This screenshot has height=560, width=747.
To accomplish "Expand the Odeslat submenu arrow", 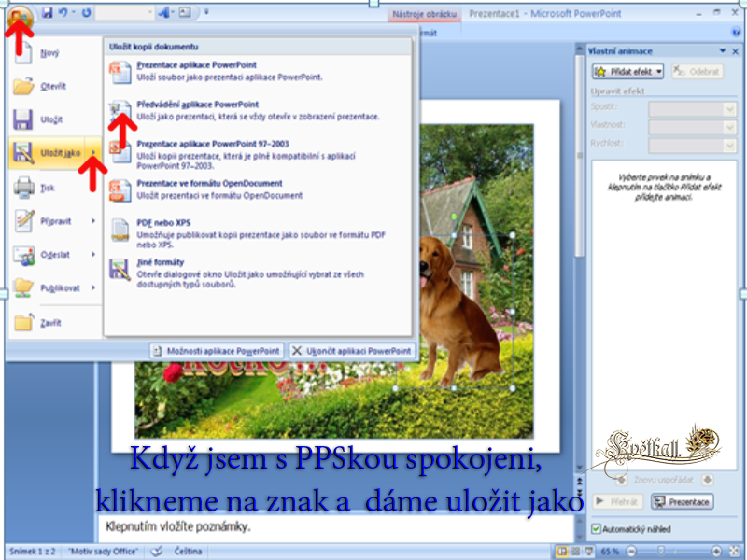I will click(93, 254).
